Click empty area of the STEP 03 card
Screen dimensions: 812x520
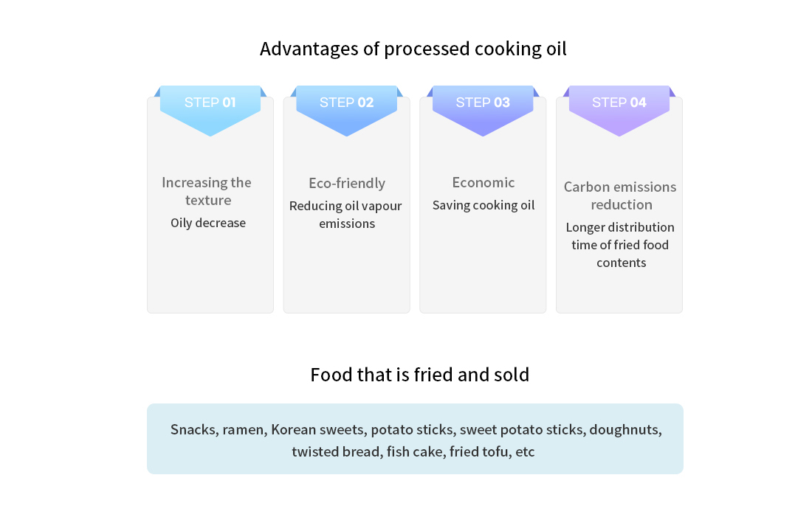(x=483, y=264)
